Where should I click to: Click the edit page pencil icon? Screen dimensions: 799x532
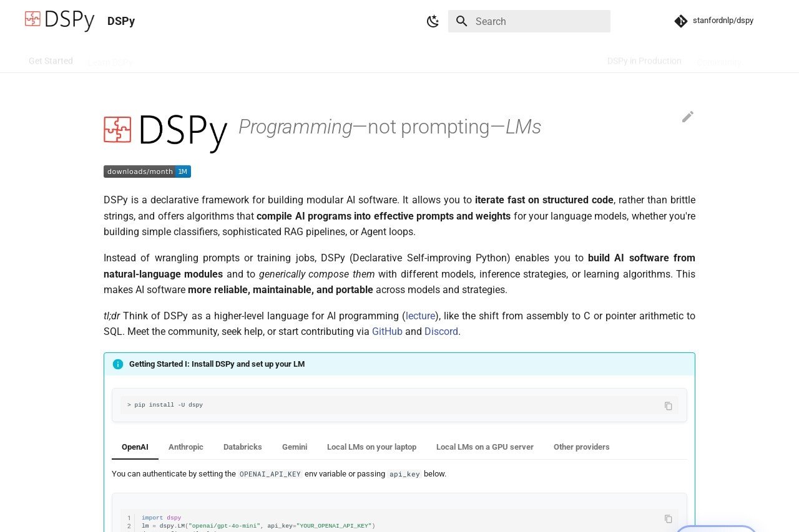(x=688, y=117)
